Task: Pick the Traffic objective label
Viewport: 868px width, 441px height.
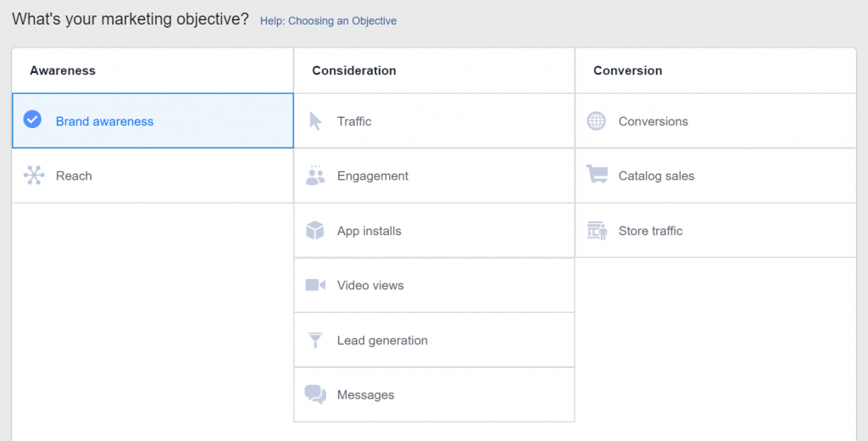Action: [354, 121]
